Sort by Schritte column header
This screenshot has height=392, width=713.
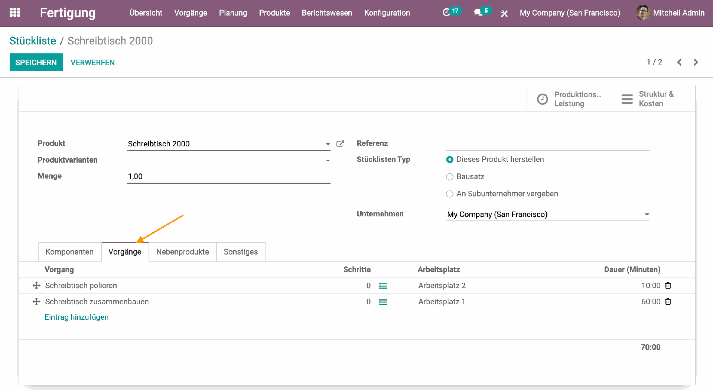[x=357, y=270]
